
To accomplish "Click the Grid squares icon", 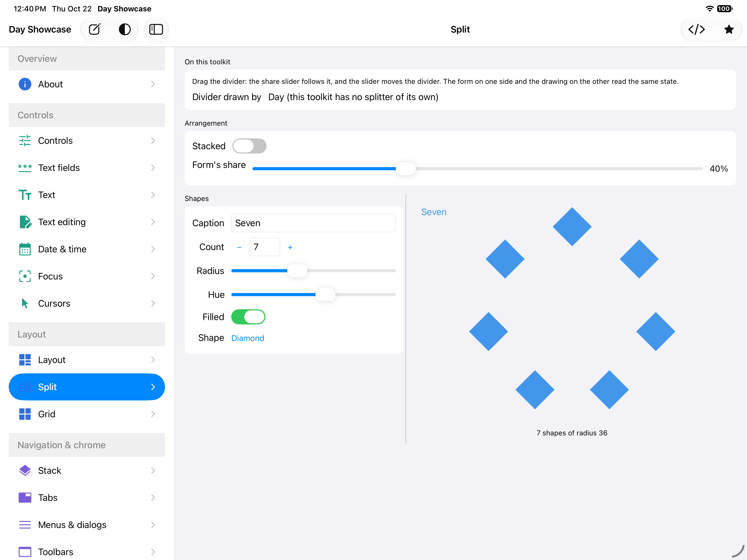I will pyautogui.click(x=25, y=414).
